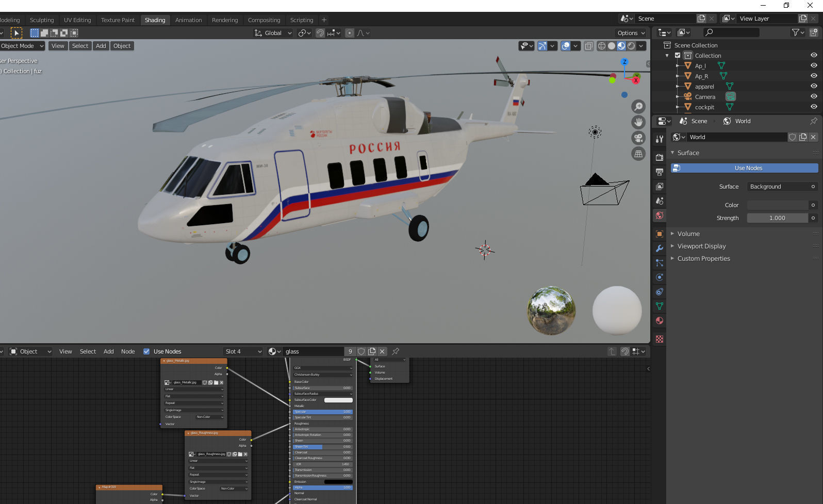
Task: Open Global transform orientation dropdown
Action: (273, 33)
